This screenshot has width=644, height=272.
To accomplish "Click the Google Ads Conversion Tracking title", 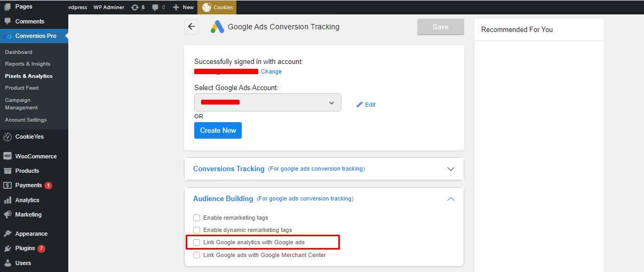I will [x=283, y=27].
